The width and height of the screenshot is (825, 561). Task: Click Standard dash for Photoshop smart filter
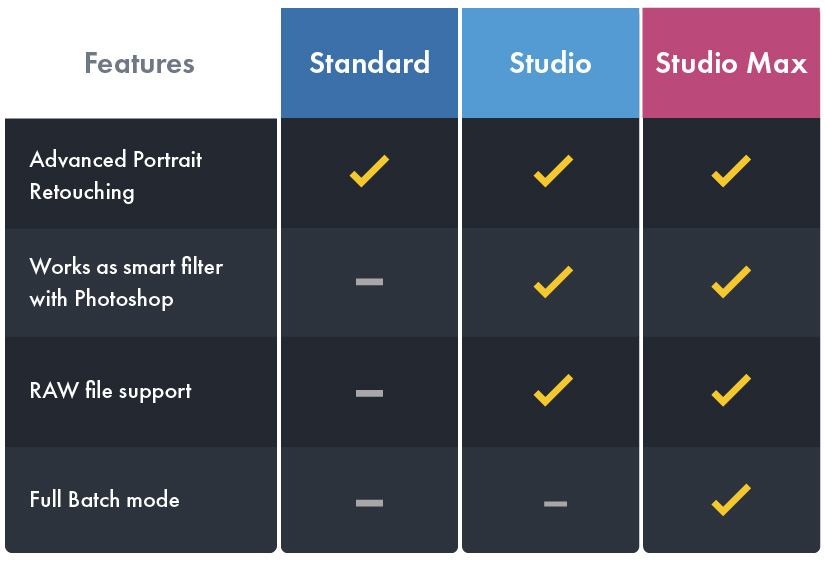[x=369, y=282]
